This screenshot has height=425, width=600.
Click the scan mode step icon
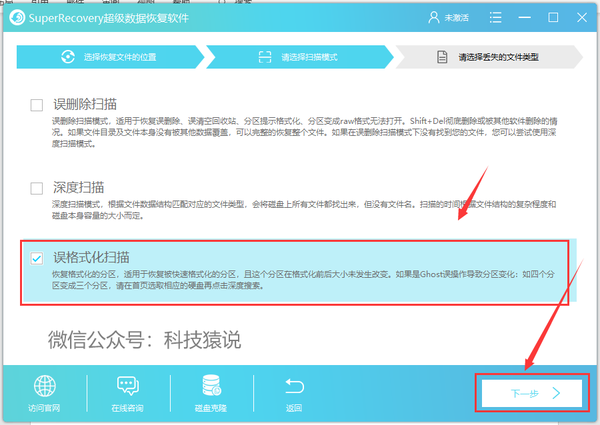(x=265, y=57)
